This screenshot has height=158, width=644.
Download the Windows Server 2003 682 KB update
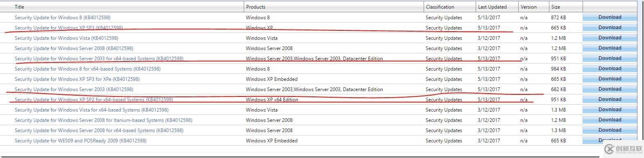(610, 89)
